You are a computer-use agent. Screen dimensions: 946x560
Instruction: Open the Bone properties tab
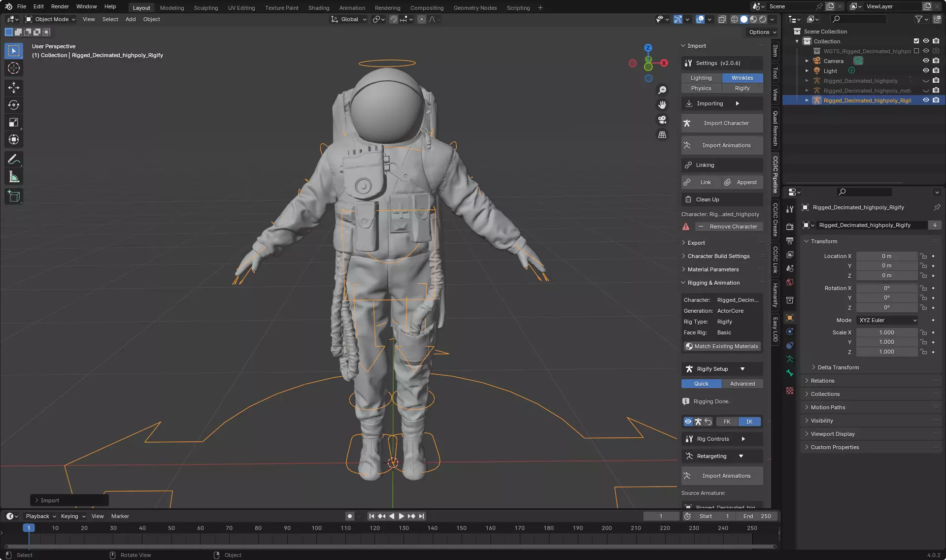pyautogui.click(x=790, y=373)
